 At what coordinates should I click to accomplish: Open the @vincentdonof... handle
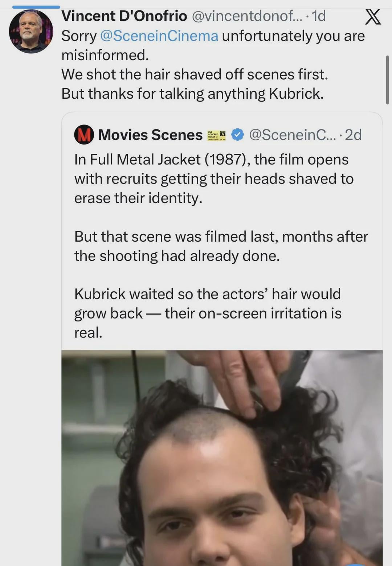pos(247,16)
